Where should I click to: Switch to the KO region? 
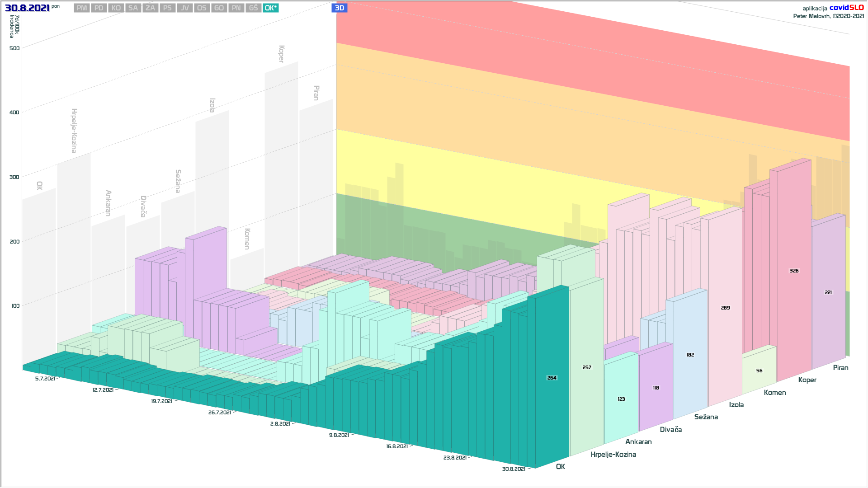point(116,8)
